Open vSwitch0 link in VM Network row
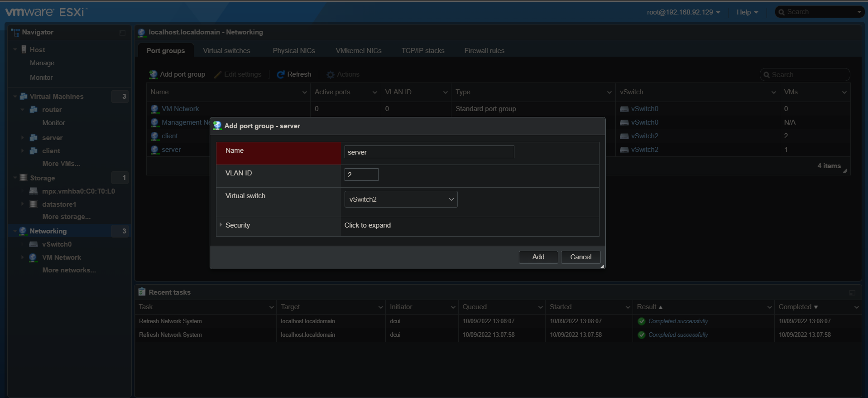The height and width of the screenshot is (398, 868). coord(645,109)
